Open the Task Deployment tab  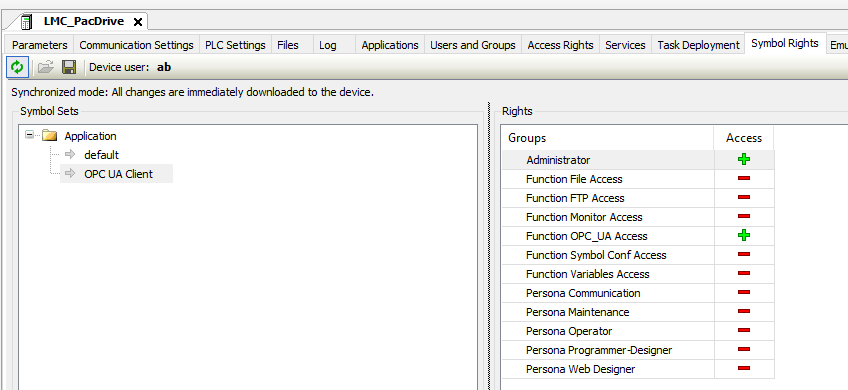(x=698, y=45)
